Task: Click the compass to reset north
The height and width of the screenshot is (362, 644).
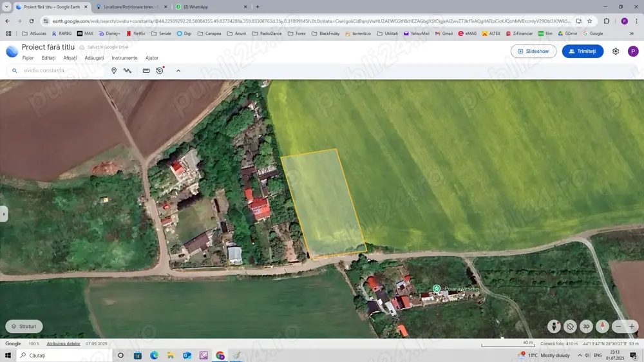Action: (602, 327)
